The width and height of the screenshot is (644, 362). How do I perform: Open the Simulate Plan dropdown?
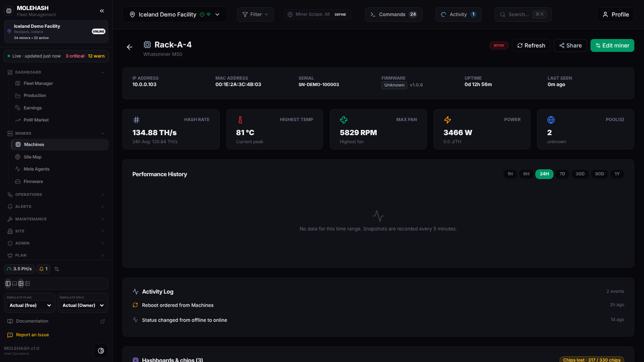[31, 305]
